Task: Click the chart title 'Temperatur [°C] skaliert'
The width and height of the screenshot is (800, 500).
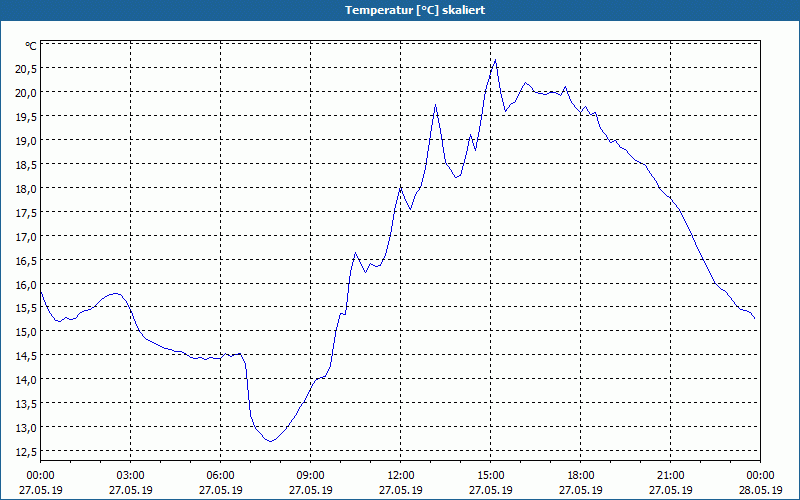Action: (415, 10)
